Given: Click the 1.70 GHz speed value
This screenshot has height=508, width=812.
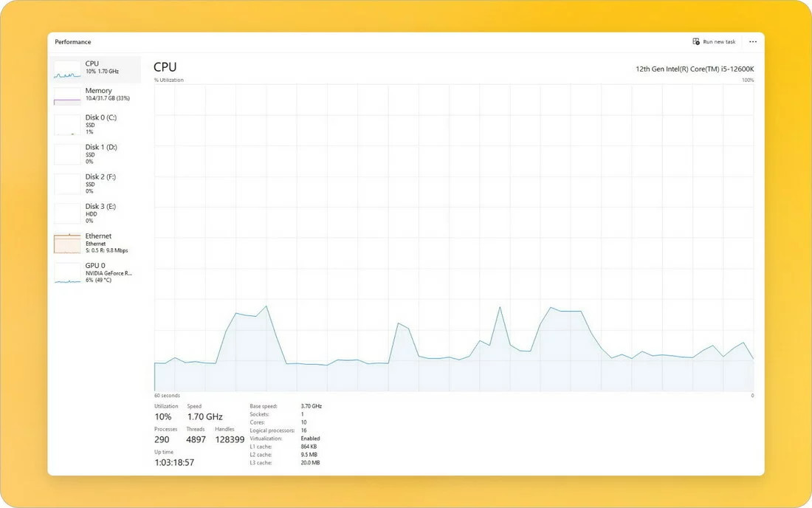Looking at the screenshot, I should (x=205, y=417).
